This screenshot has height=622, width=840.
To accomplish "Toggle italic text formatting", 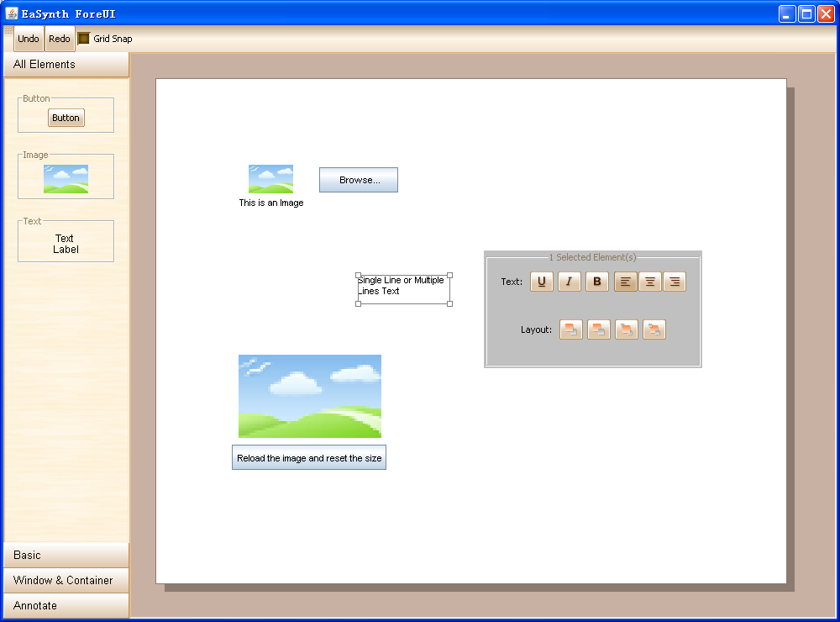I will click(570, 282).
